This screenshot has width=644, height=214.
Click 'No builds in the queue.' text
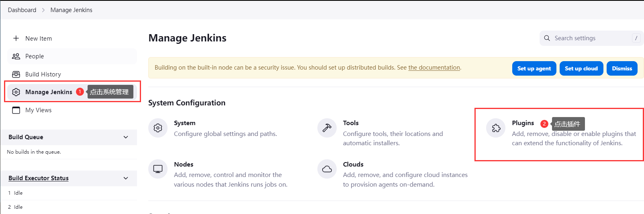click(x=34, y=152)
